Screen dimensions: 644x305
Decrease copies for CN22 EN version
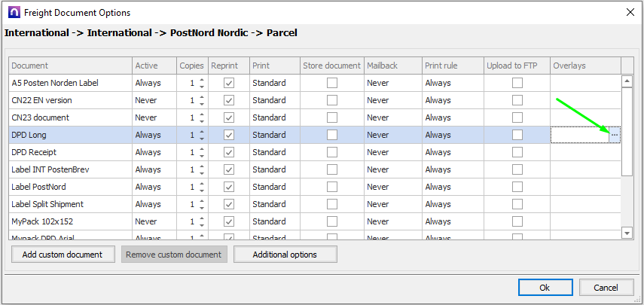202,104
